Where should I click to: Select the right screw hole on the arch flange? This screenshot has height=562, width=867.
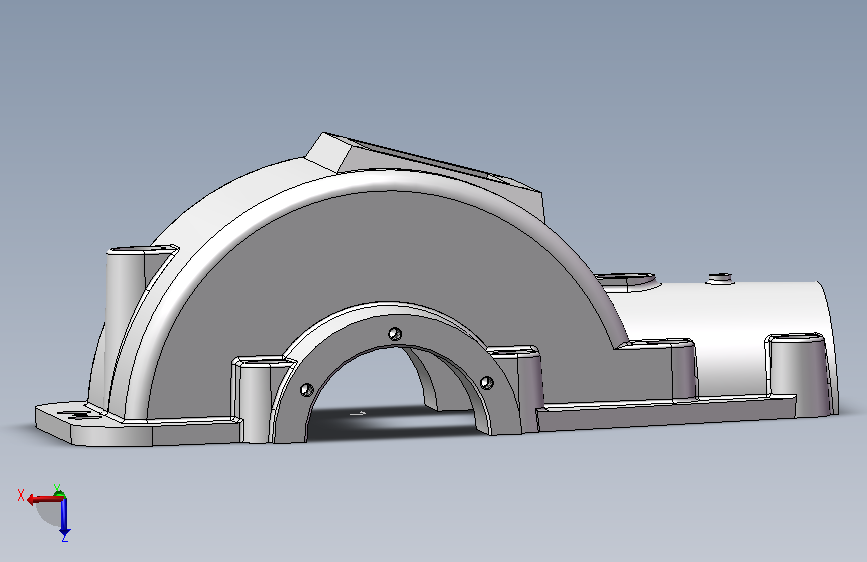pos(487,382)
